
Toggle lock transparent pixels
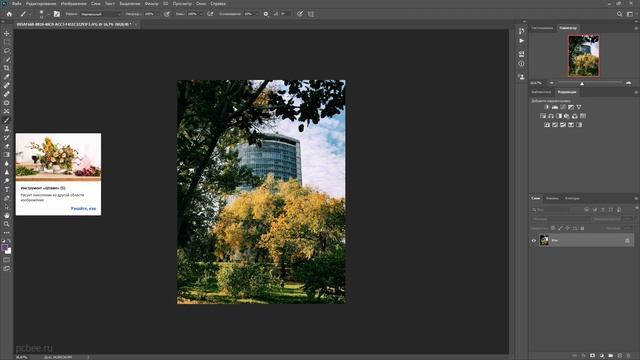tap(553, 228)
